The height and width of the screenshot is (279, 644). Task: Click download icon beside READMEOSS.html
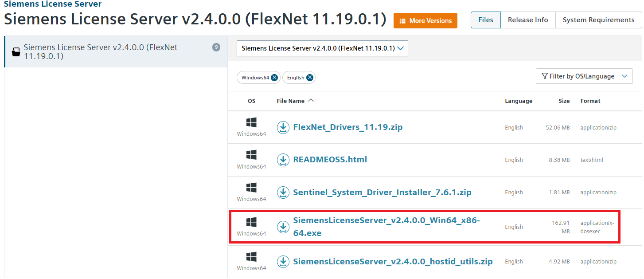coord(283,160)
